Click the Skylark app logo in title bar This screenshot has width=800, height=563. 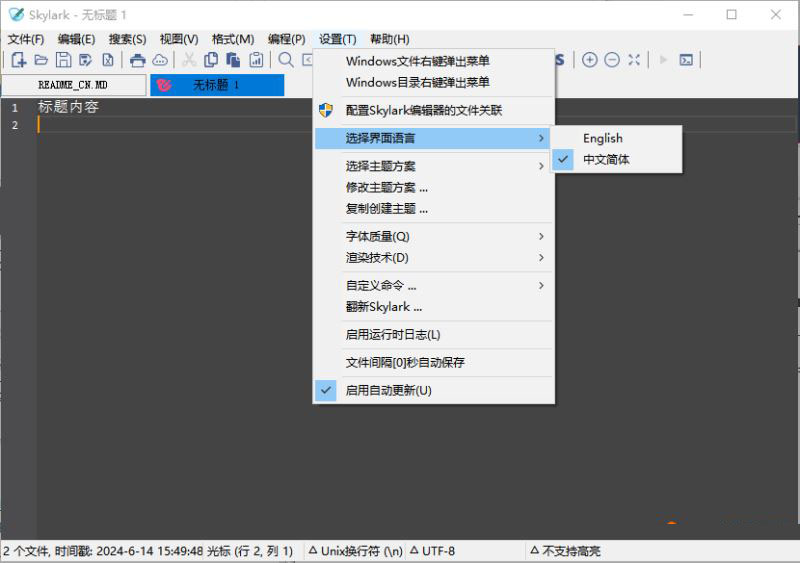[16, 14]
